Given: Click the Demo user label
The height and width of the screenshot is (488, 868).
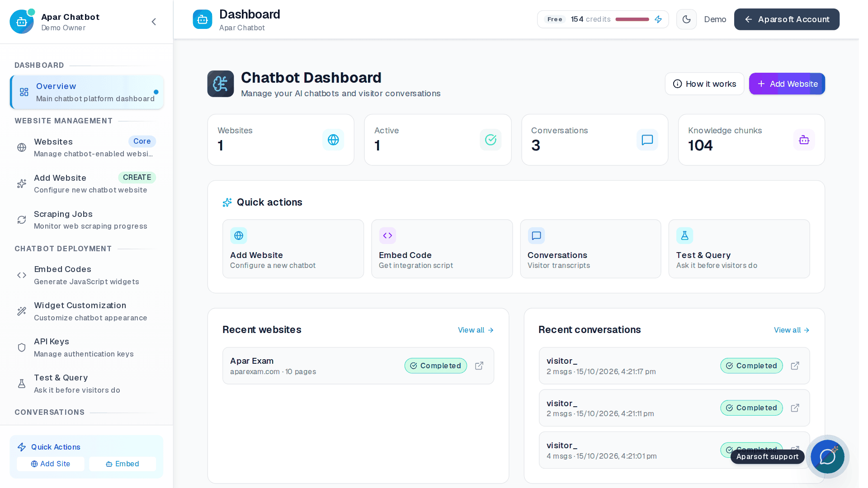Looking at the screenshot, I should tap(715, 19).
